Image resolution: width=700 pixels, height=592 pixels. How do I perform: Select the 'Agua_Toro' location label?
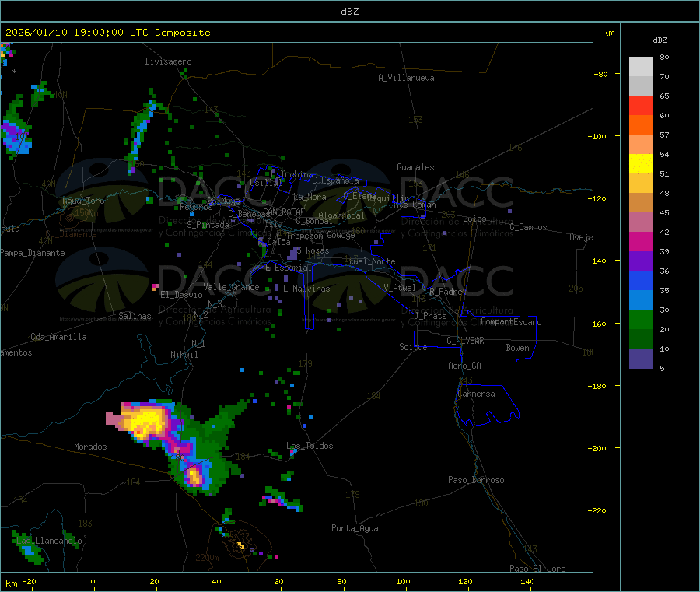pyautogui.click(x=83, y=201)
